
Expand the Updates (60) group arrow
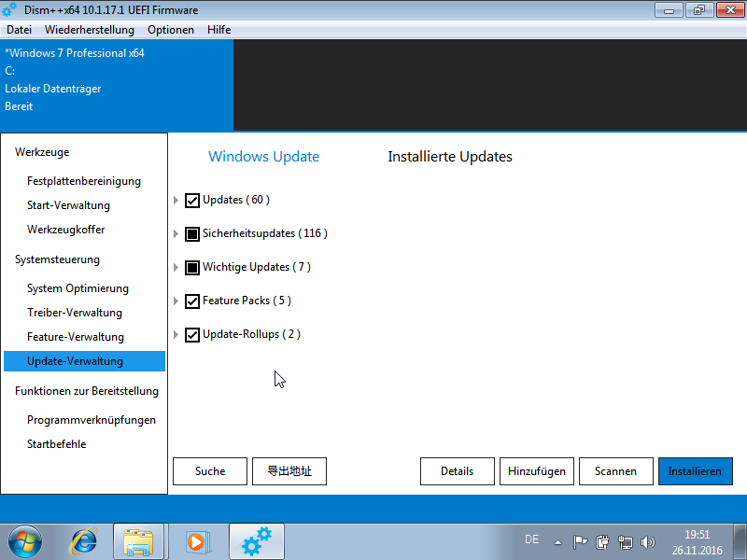(176, 201)
